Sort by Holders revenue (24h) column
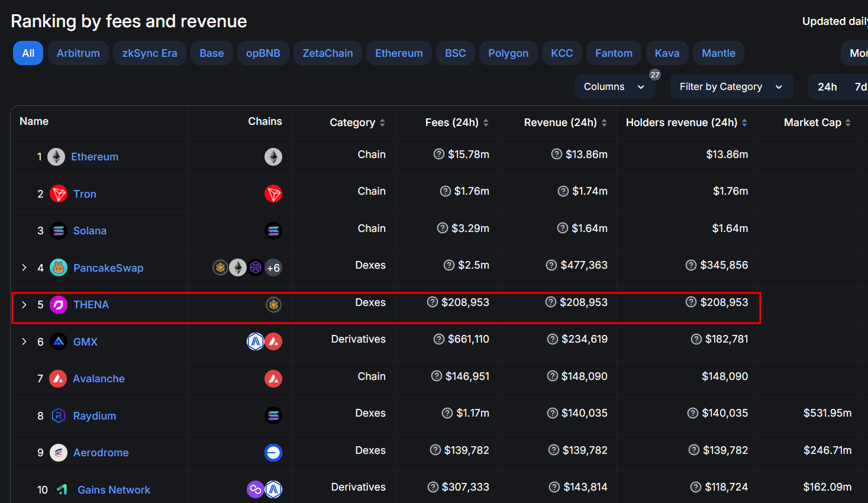Viewport: 868px width, 503px height. (687, 122)
